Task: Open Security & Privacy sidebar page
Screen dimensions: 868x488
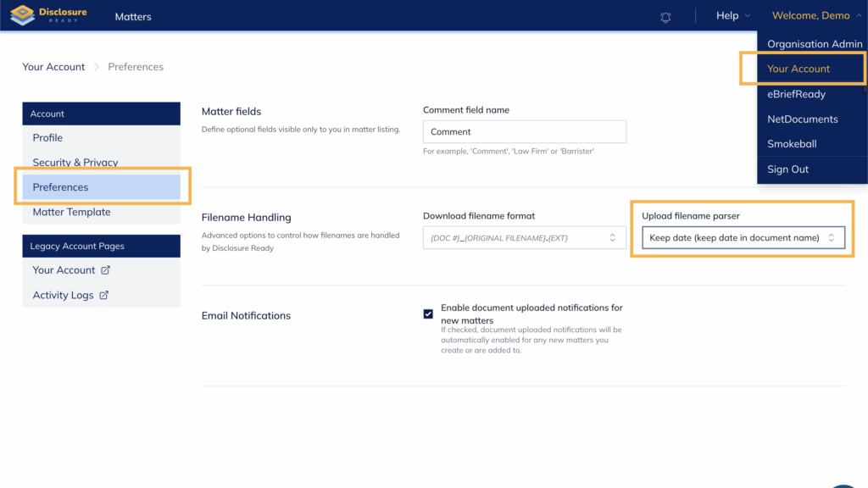Action: 75,162
